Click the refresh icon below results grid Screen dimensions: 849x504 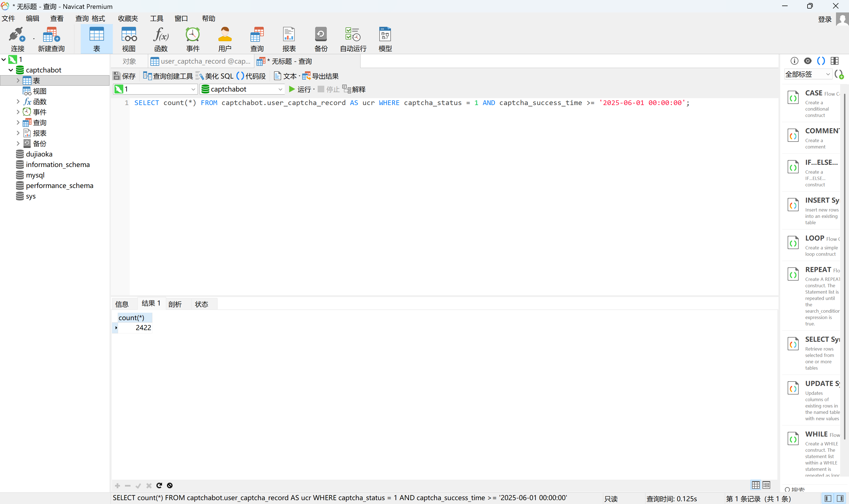point(159,485)
